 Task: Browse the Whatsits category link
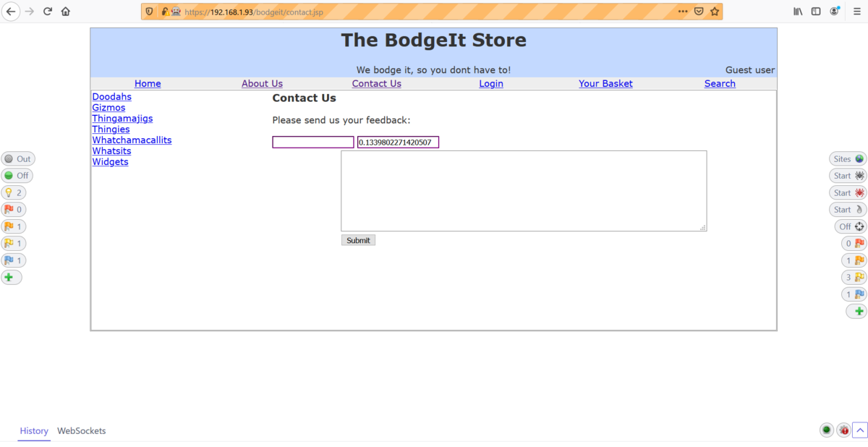[x=111, y=151]
